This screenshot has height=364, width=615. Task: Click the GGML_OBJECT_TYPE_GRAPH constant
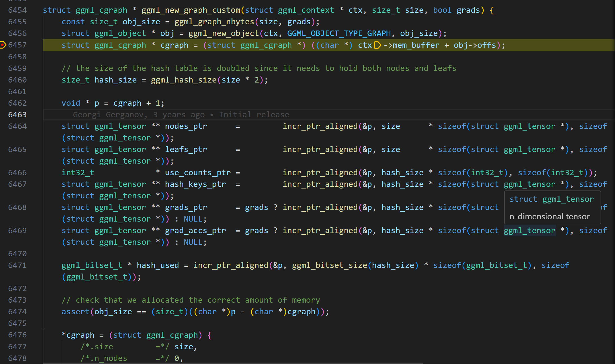coord(339,33)
